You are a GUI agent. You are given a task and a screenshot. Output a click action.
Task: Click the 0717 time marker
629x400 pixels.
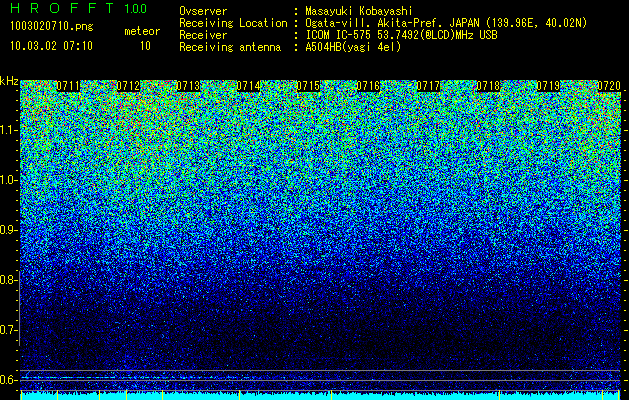click(428, 86)
